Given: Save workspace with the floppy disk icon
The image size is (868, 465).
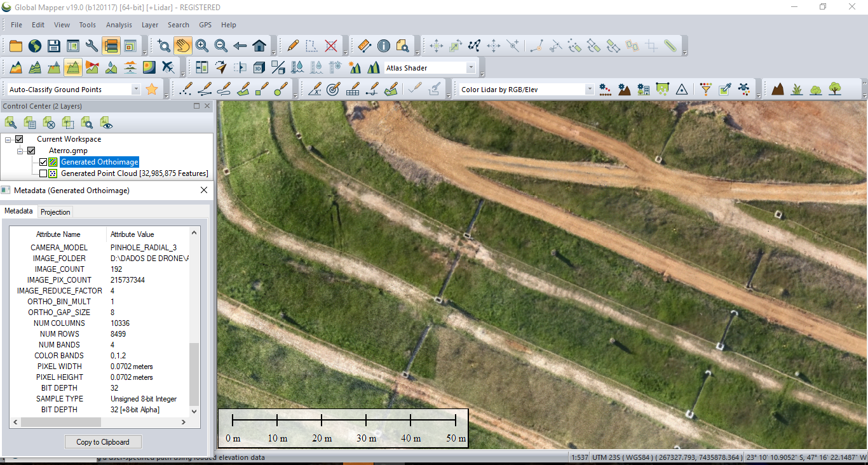Looking at the screenshot, I should [54, 46].
